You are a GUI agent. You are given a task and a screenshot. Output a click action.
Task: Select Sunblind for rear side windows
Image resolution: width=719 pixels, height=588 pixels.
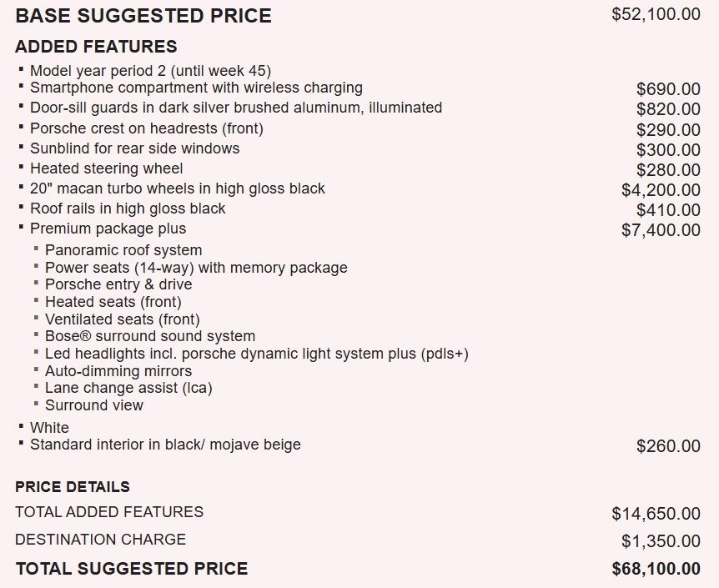click(x=135, y=148)
